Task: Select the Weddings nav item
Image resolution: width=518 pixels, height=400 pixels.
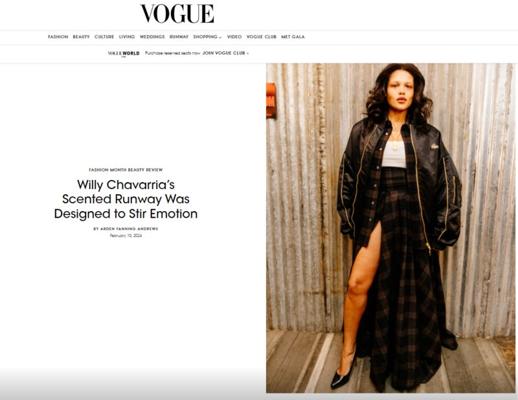Action: [x=152, y=37]
